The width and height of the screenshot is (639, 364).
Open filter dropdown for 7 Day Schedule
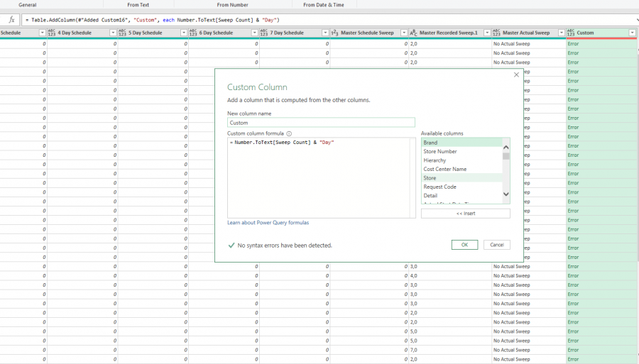(x=325, y=33)
